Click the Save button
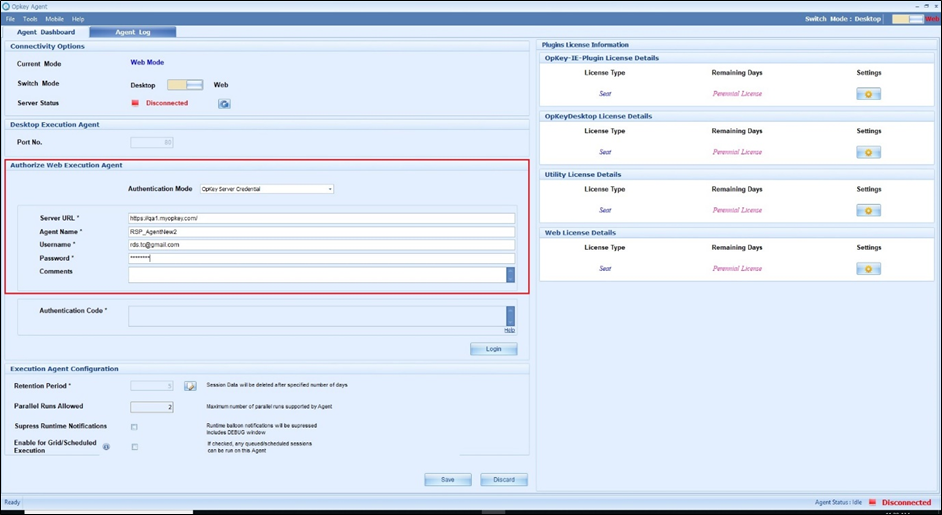 click(448, 479)
